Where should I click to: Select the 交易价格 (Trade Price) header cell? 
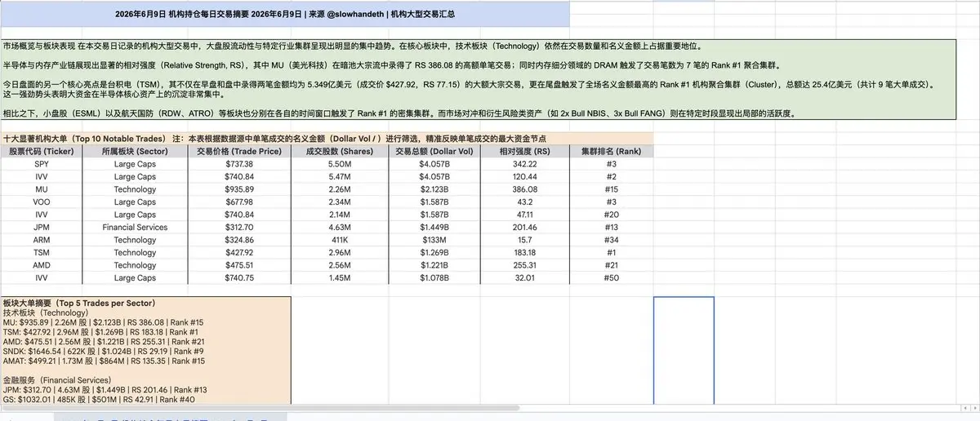point(239,152)
